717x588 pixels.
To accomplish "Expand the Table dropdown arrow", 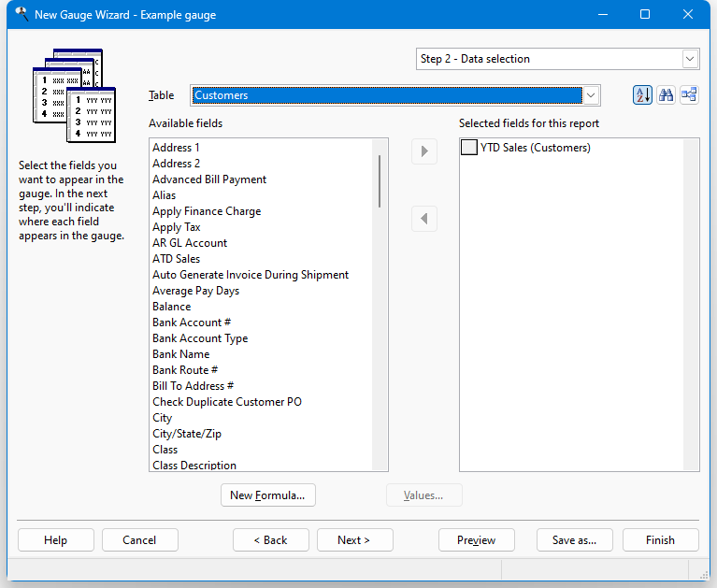I will pos(591,95).
